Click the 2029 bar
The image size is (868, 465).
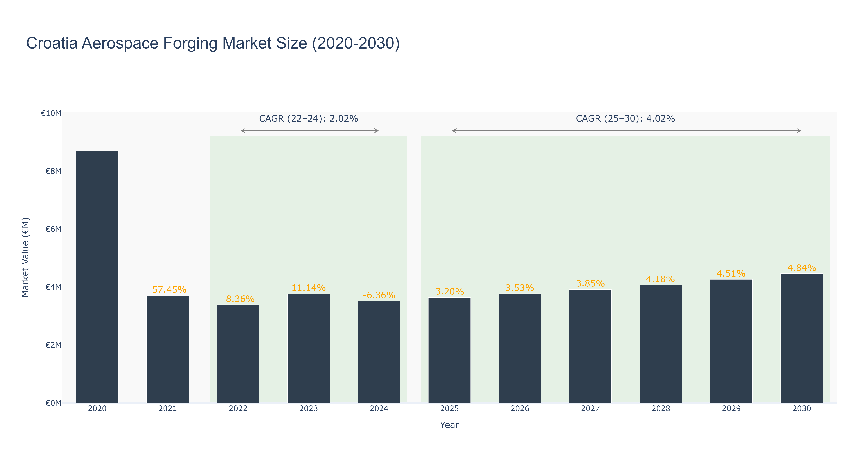(731, 341)
